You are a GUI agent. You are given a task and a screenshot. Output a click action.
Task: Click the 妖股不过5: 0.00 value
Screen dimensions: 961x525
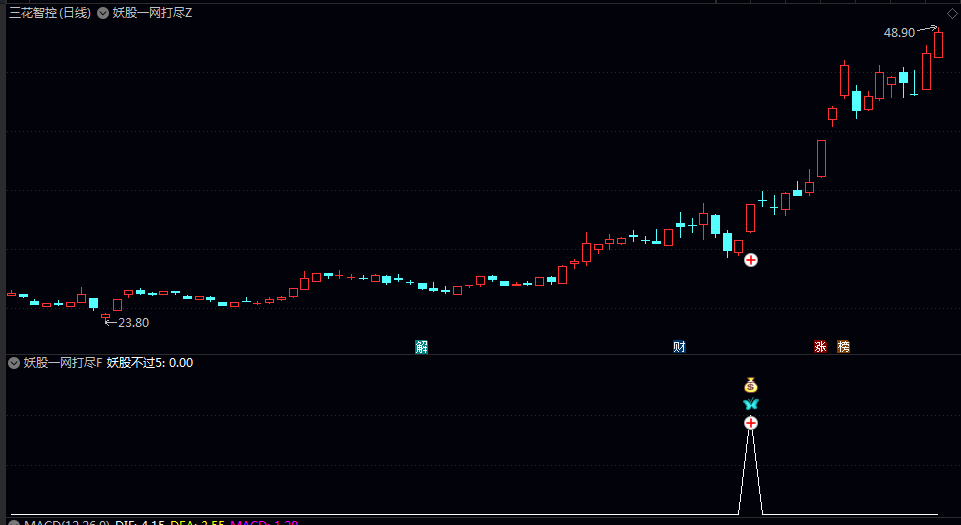(x=150, y=363)
